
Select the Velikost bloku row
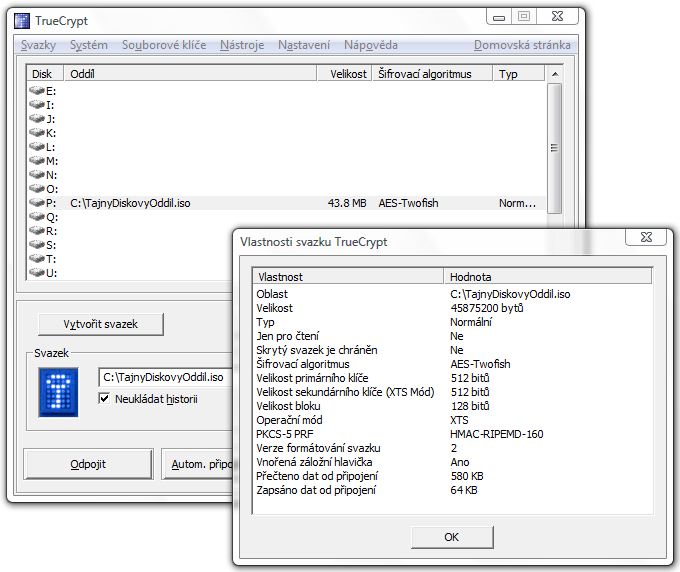click(x=452, y=406)
